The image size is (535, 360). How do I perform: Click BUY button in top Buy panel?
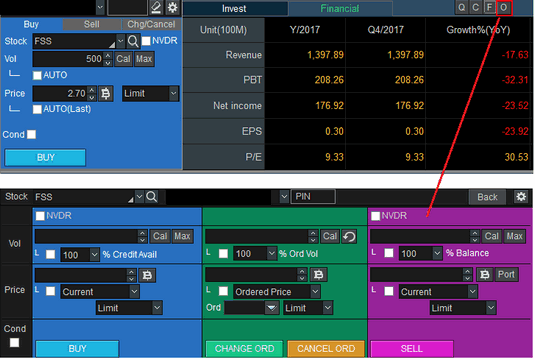tap(45, 157)
